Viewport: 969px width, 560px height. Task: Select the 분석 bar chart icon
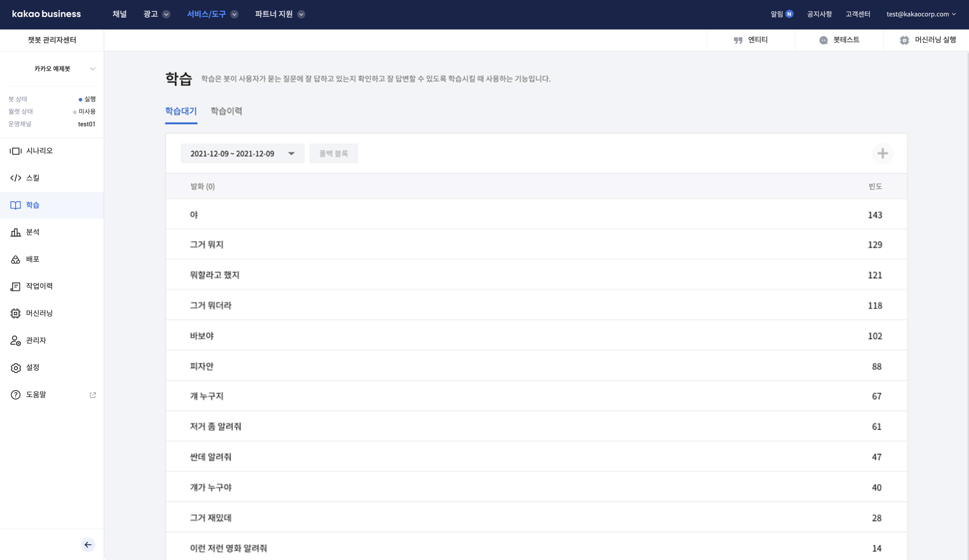tap(16, 232)
